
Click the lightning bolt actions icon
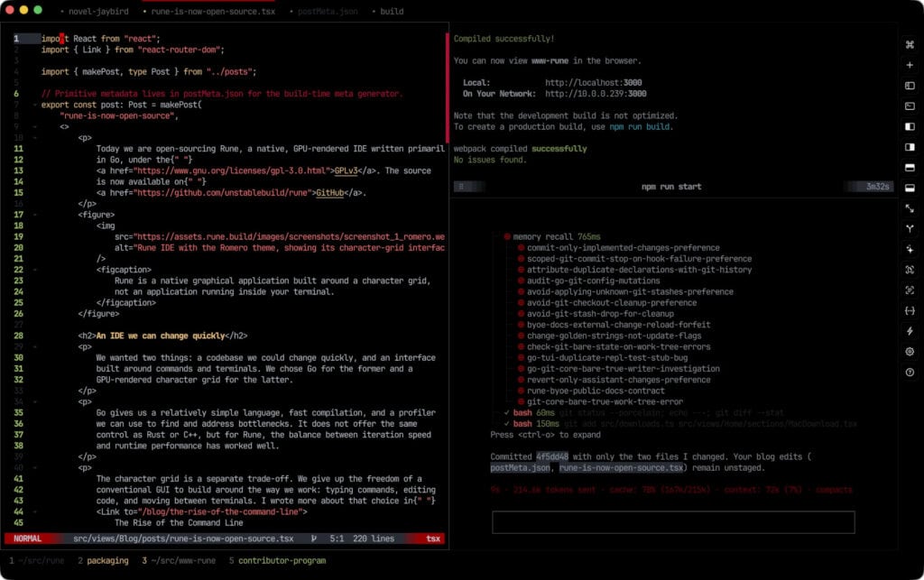(910, 332)
